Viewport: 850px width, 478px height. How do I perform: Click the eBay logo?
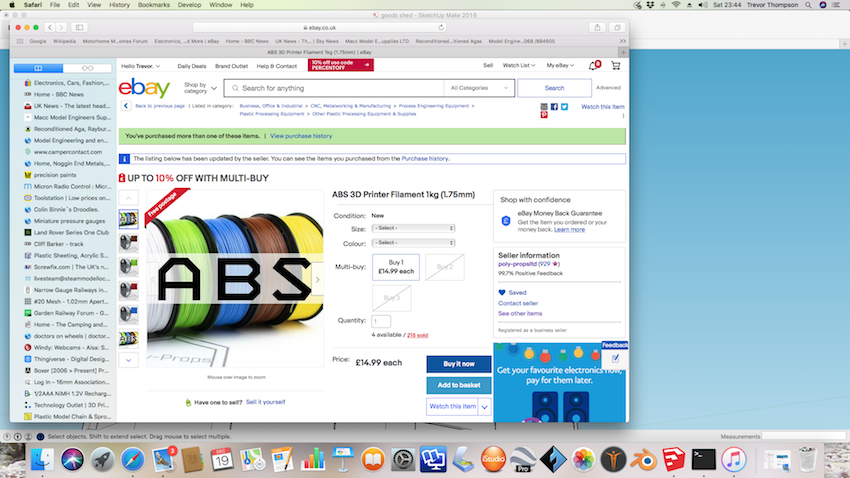tap(144, 87)
